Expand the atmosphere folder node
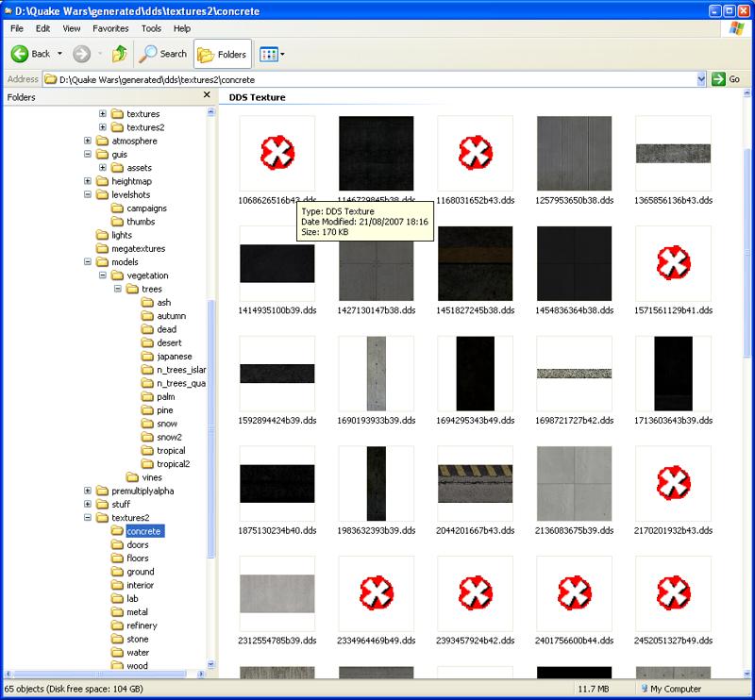This screenshot has width=755, height=700. pos(88,141)
